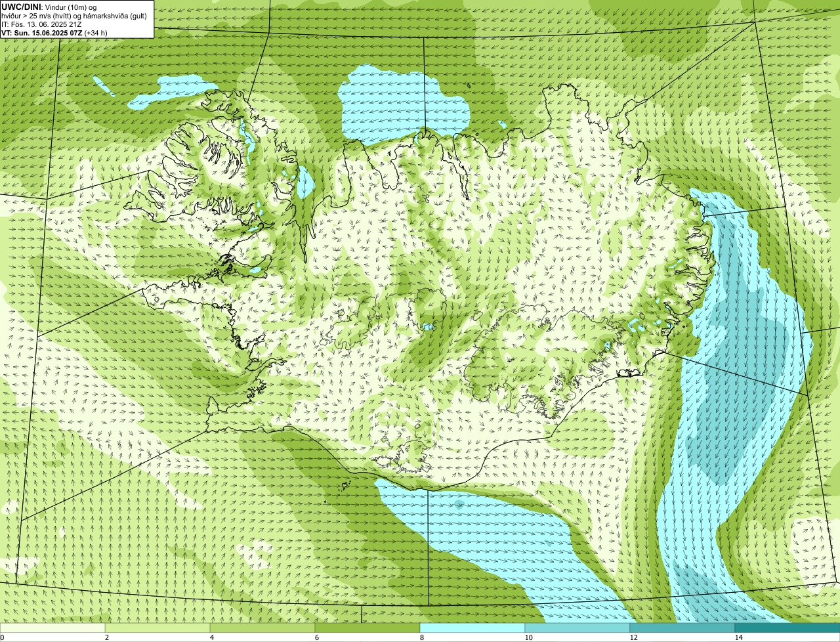840x642 pixels.
Task: Click the 10–12 m/s cyan legend swatch
Action: [577, 628]
